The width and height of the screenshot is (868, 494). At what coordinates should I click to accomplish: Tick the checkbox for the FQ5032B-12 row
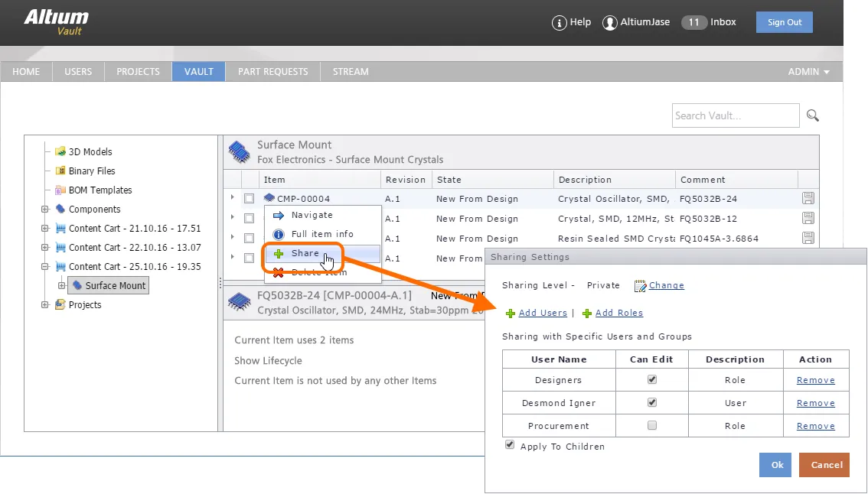point(249,218)
